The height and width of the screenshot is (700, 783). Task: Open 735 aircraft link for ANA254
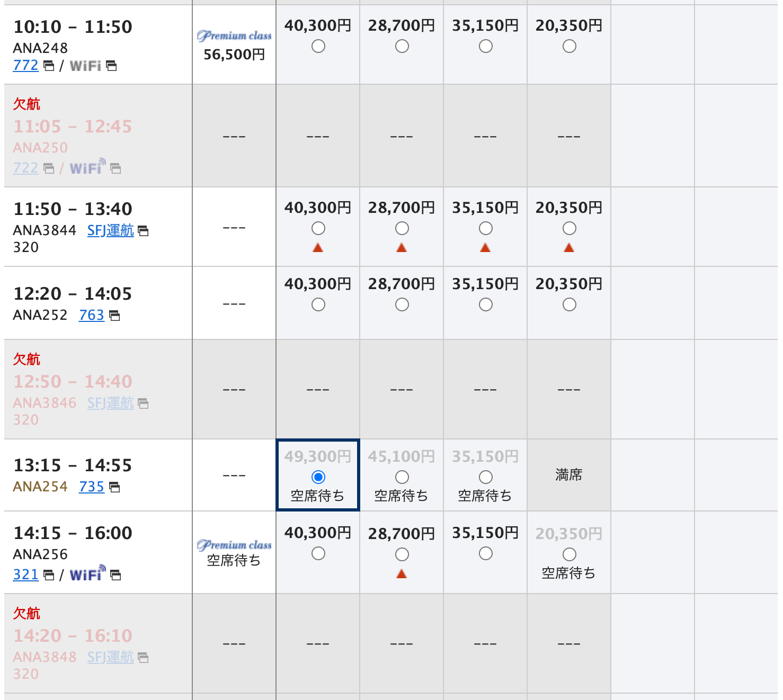click(92, 487)
